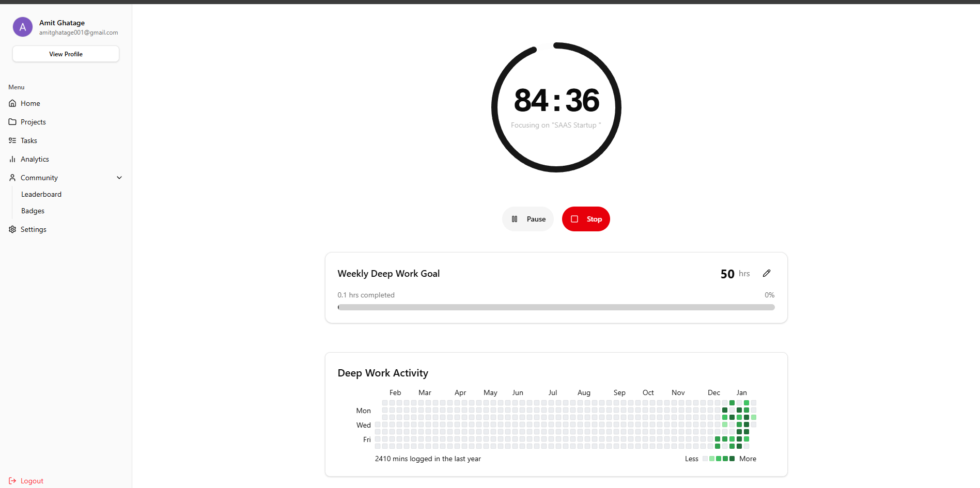Click the Tasks list icon
The width and height of the screenshot is (980, 488).
point(12,140)
